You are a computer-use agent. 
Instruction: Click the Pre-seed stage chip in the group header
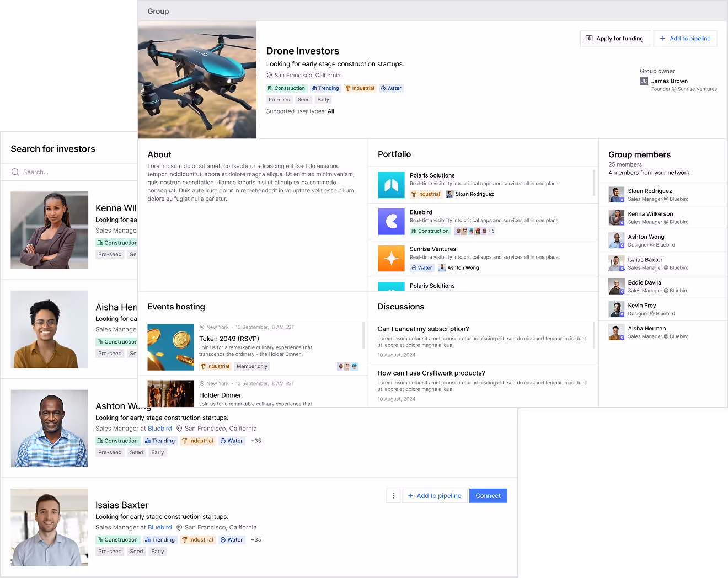click(x=280, y=100)
